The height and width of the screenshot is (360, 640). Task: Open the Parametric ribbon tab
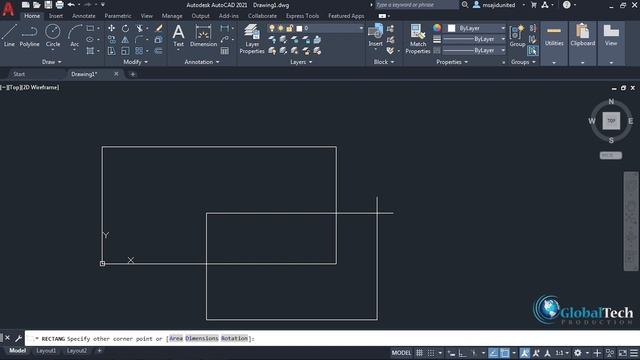point(118,16)
